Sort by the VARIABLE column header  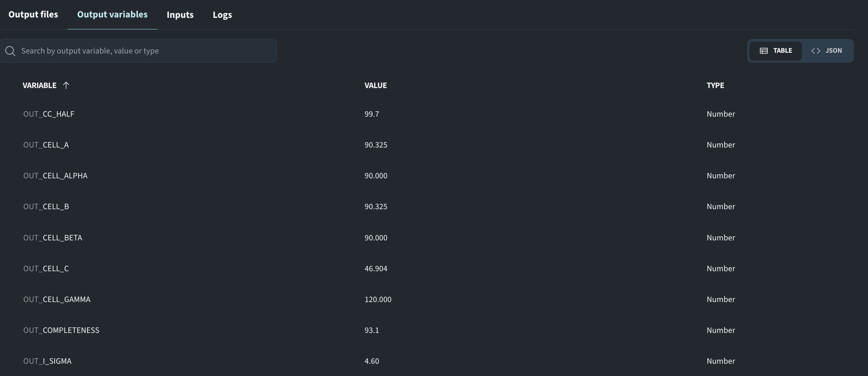(39, 85)
